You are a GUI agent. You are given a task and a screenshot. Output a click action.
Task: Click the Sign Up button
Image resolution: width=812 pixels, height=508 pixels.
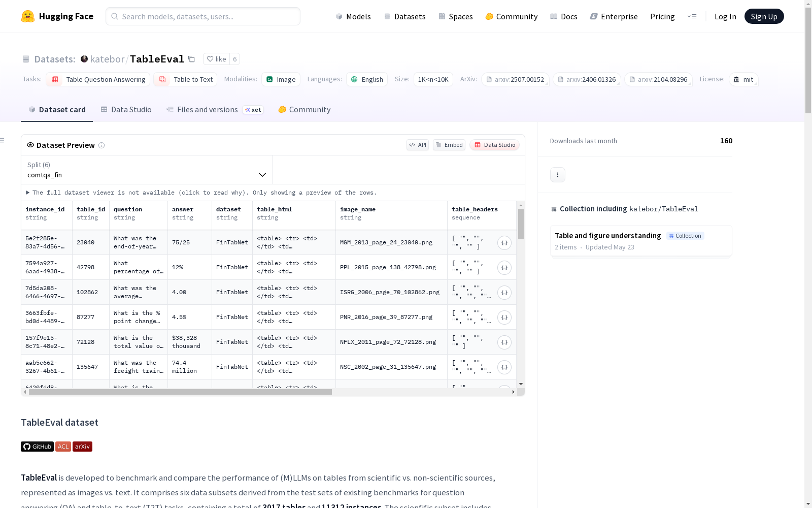point(764,16)
